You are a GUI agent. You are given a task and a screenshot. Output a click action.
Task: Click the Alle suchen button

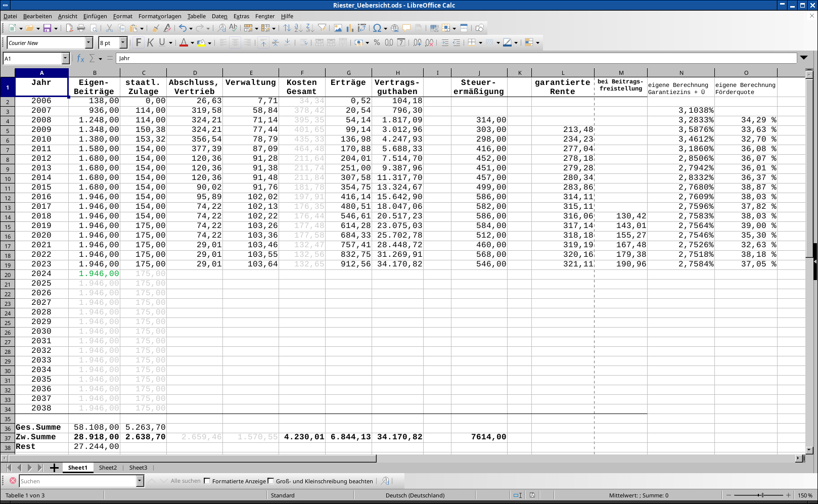[x=186, y=481]
